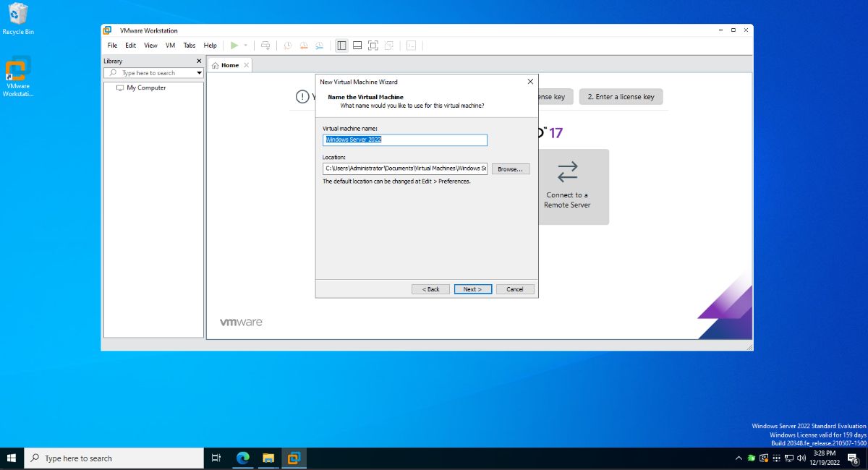The width and height of the screenshot is (868, 470).
Task: Show hidden icons in the system tray
Action: click(739, 458)
